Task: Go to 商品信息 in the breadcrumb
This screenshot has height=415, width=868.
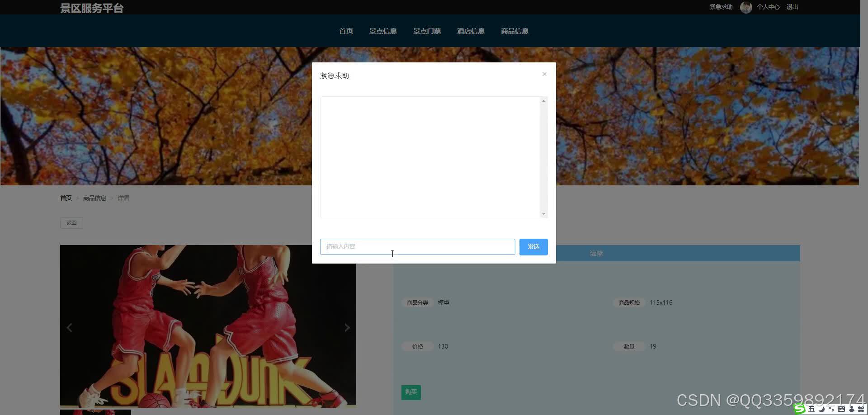Action: click(x=94, y=198)
